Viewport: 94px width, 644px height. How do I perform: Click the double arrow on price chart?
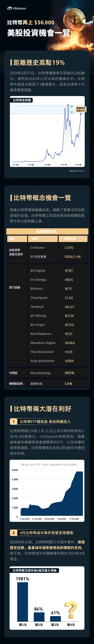tap(72, 109)
